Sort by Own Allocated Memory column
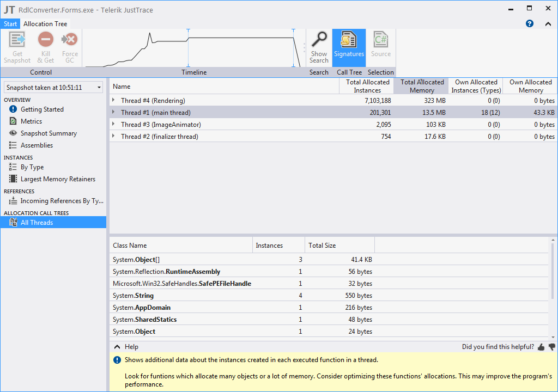The height and width of the screenshot is (392, 558). 530,86
